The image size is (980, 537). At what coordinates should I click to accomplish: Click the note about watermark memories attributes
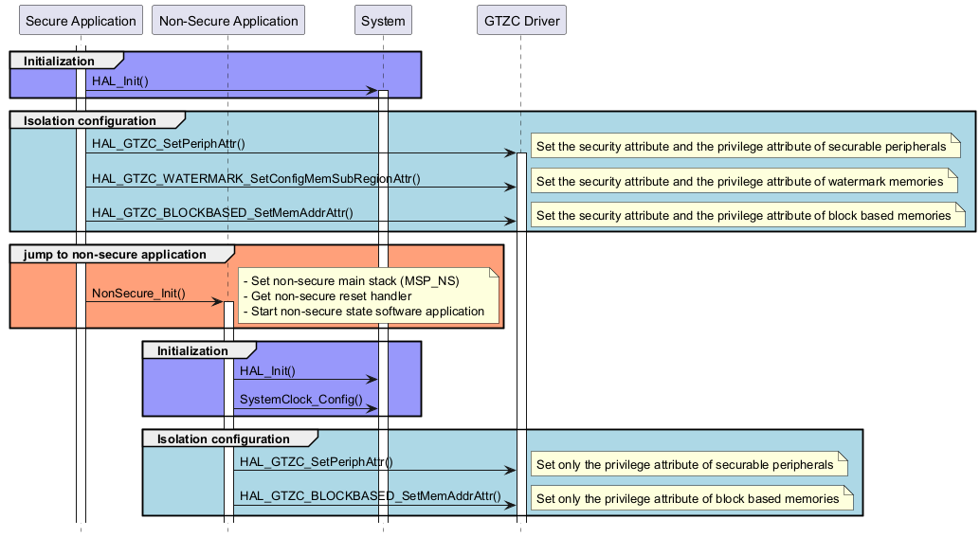(743, 181)
